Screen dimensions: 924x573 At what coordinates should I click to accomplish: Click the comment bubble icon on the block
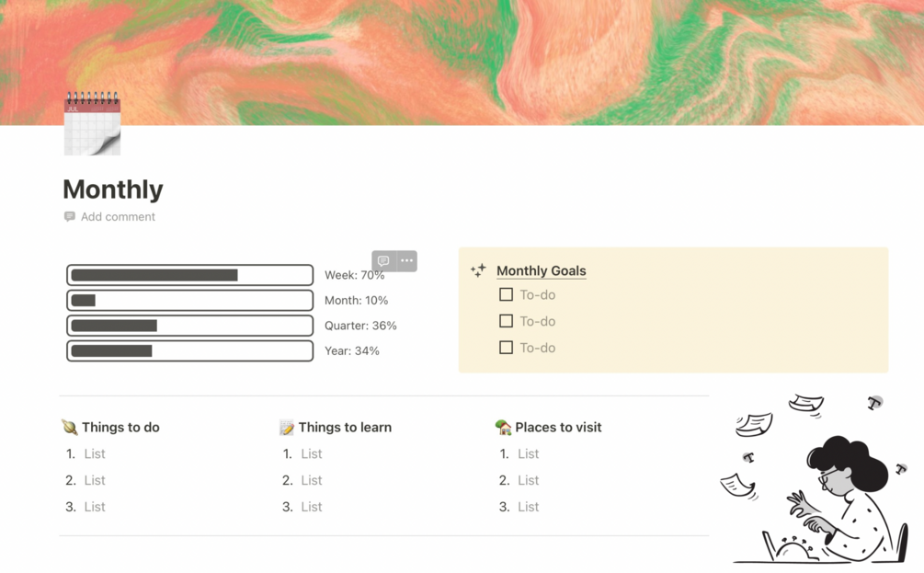click(x=383, y=261)
